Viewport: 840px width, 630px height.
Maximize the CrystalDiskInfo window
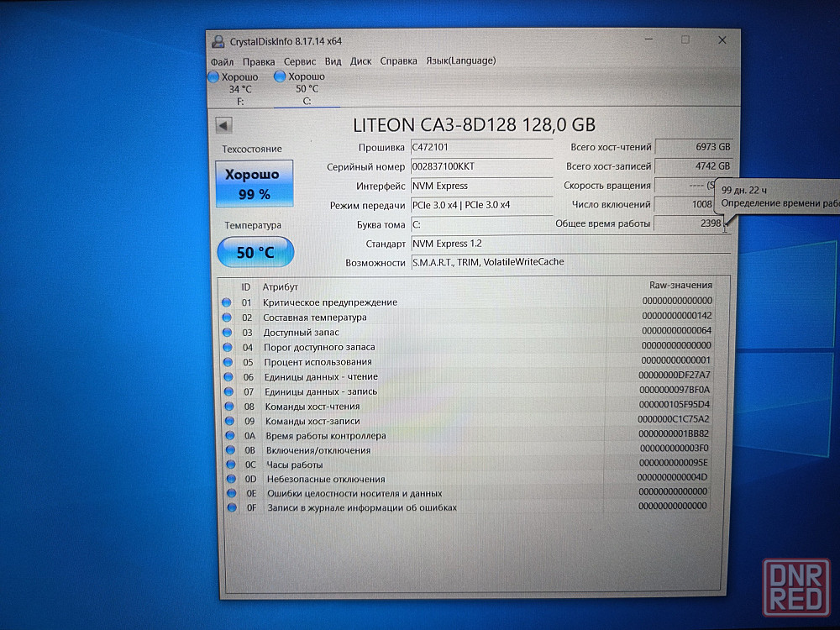[685, 40]
